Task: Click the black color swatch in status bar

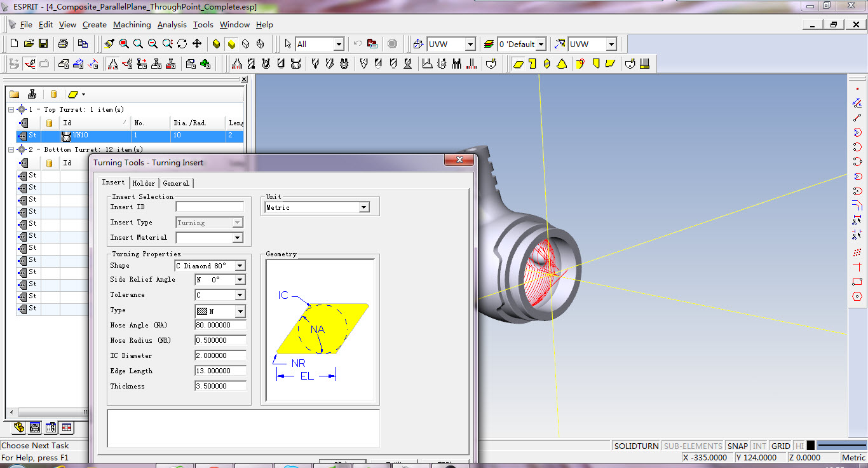Action: (811, 446)
